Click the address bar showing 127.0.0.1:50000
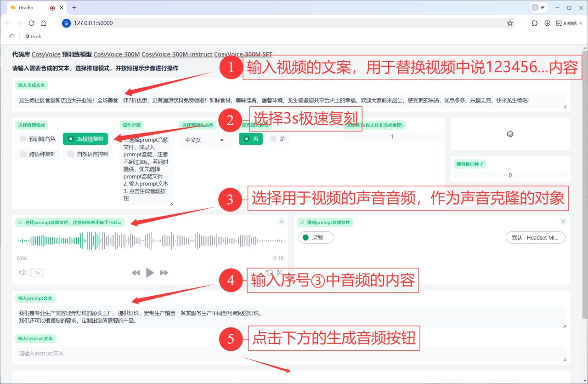Image resolution: width=588 pixels, height=384 pixels. [x=287, y=23]
